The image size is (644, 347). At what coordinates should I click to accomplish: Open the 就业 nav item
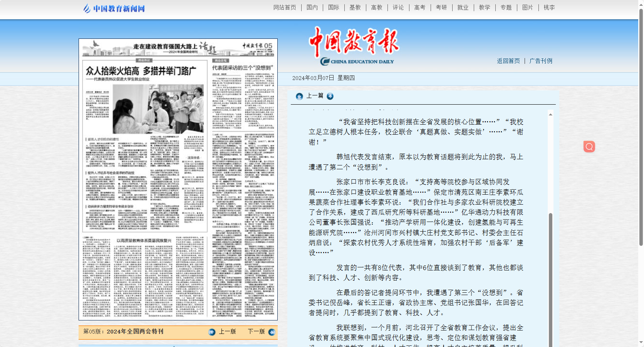coord(463,7)
